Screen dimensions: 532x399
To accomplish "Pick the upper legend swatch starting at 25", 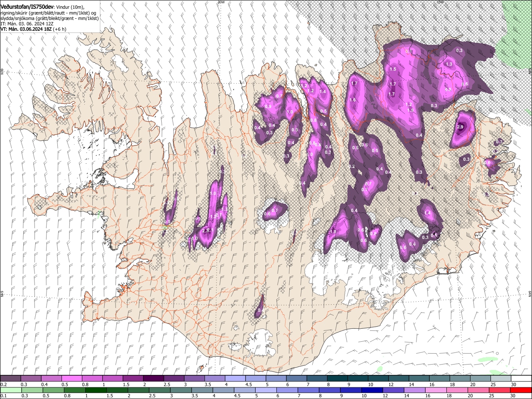I will coord(501,378).
